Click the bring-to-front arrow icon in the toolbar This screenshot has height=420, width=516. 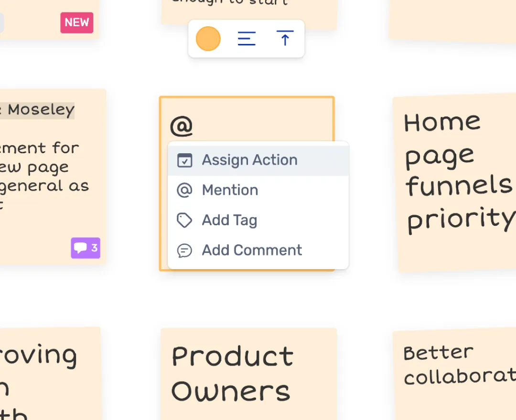(285, 39)
